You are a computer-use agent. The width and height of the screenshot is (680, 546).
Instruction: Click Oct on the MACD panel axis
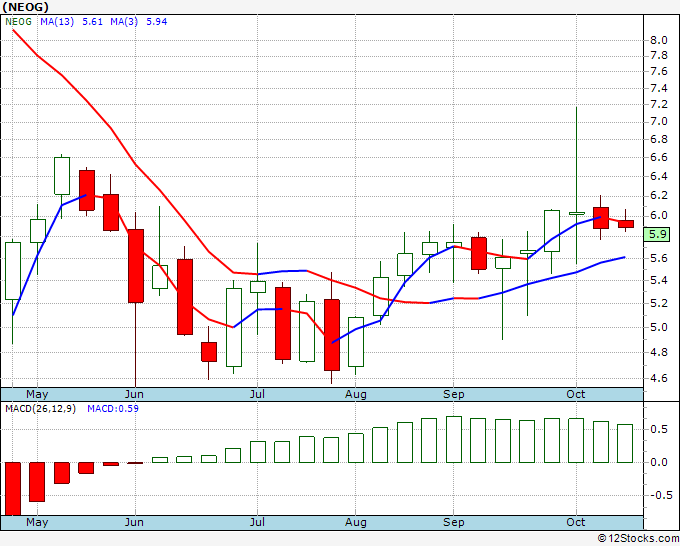tap(576, 522)
